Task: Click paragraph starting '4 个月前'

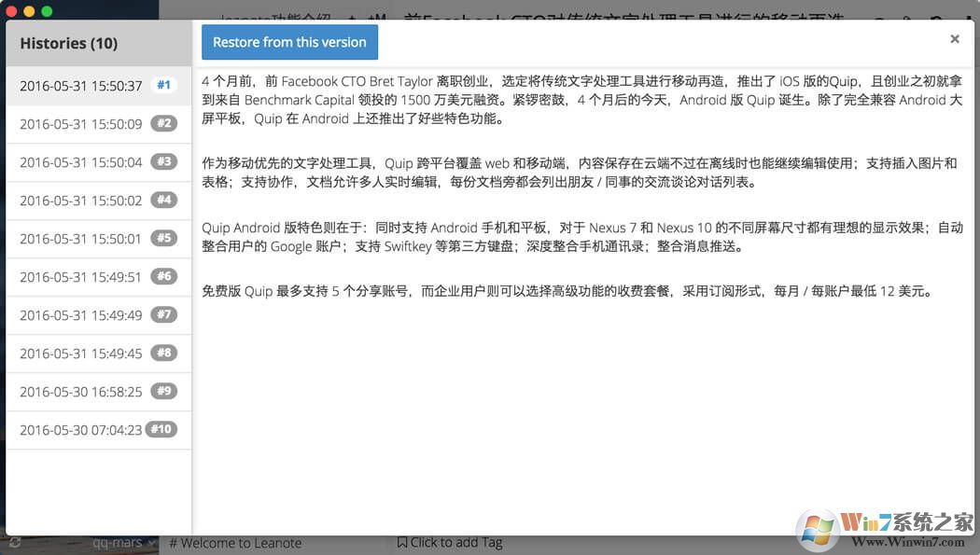Action: point(581,100)
